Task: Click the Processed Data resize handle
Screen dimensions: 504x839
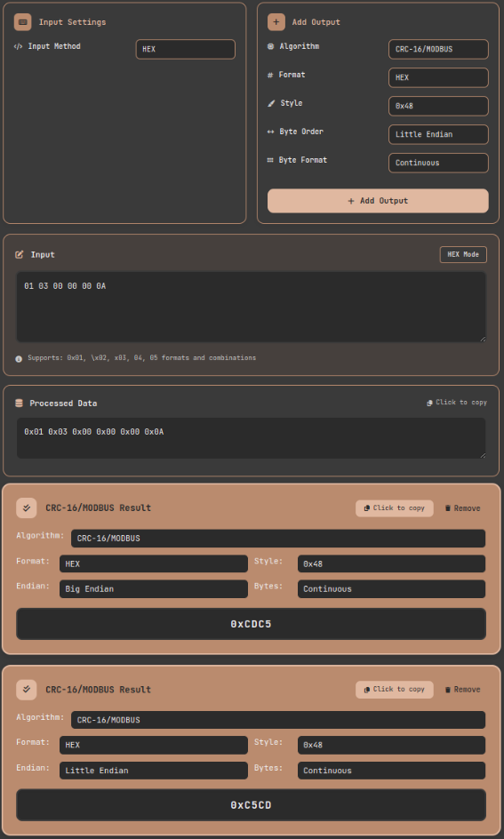Action: coord(482,455)
